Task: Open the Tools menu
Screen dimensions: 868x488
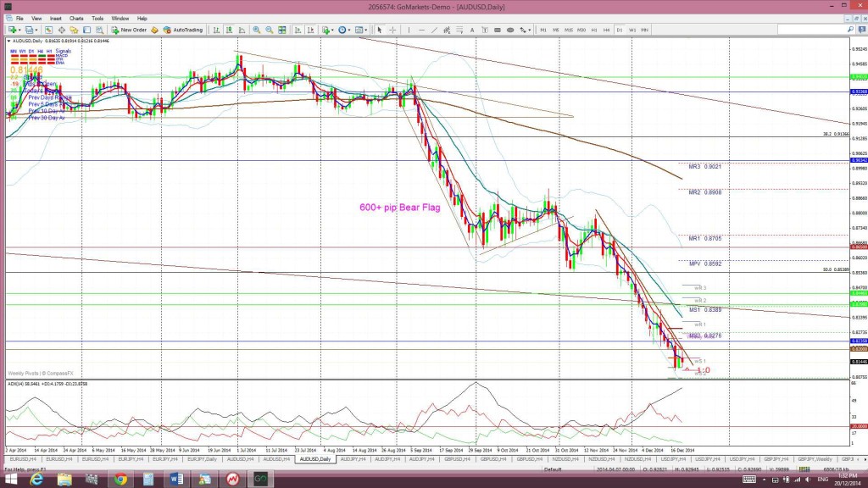Action: (97, 19)
